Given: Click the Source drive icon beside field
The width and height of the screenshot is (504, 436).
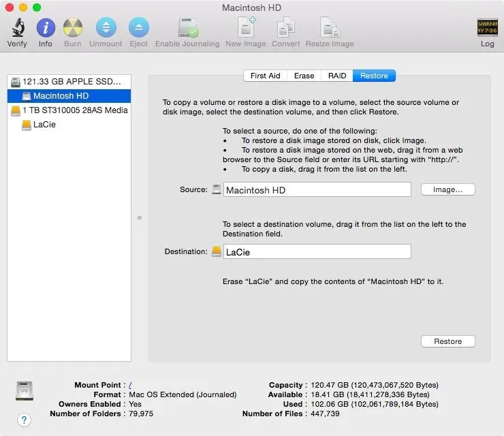Looking at the screenshot, I should pyautogui.click(x=217, y=189).
